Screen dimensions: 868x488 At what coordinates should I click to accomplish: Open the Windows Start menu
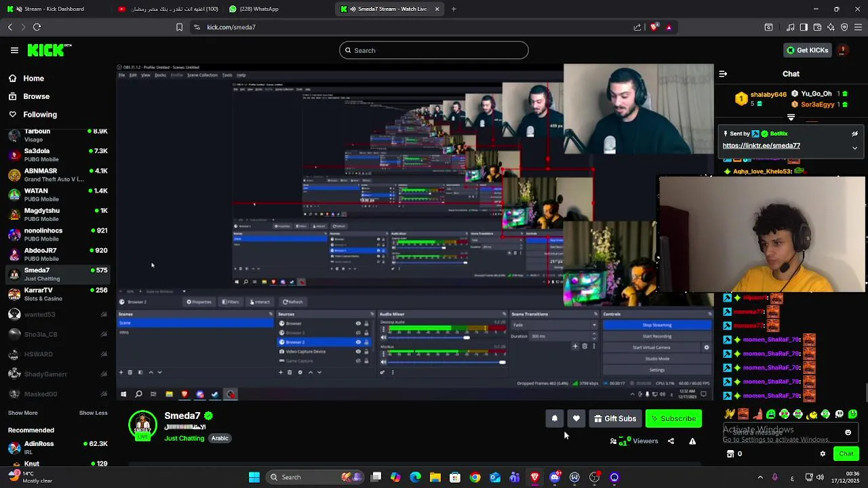254,477
